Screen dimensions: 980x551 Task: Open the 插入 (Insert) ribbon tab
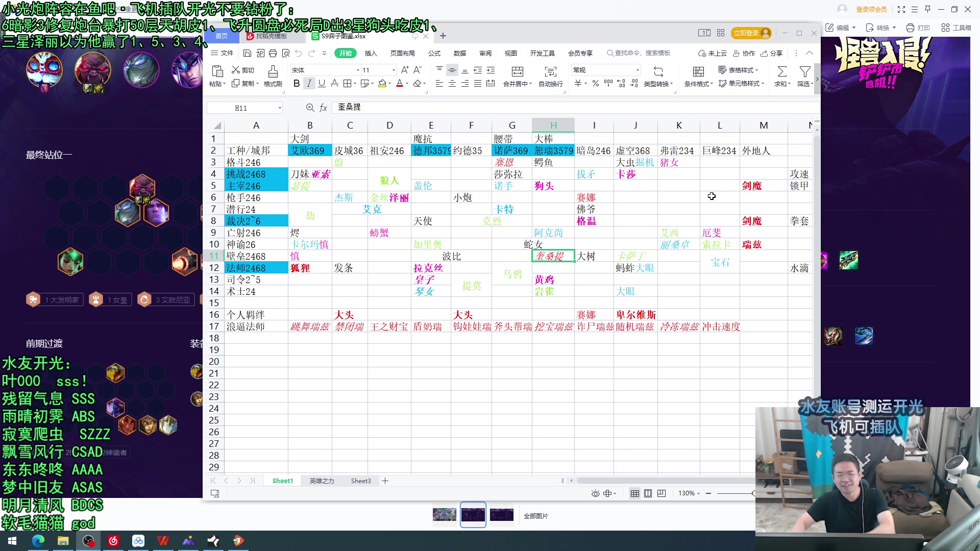pyautogui.click(x=371, y=53)
